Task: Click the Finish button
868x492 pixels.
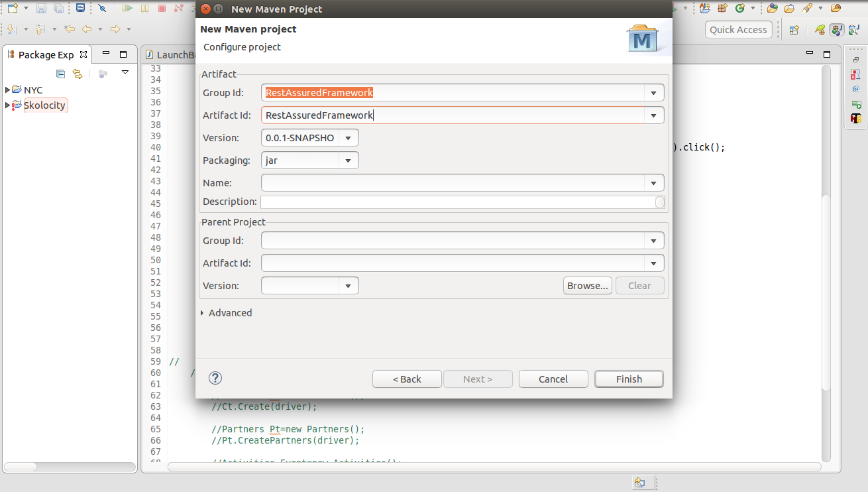Action: point(629,379)
